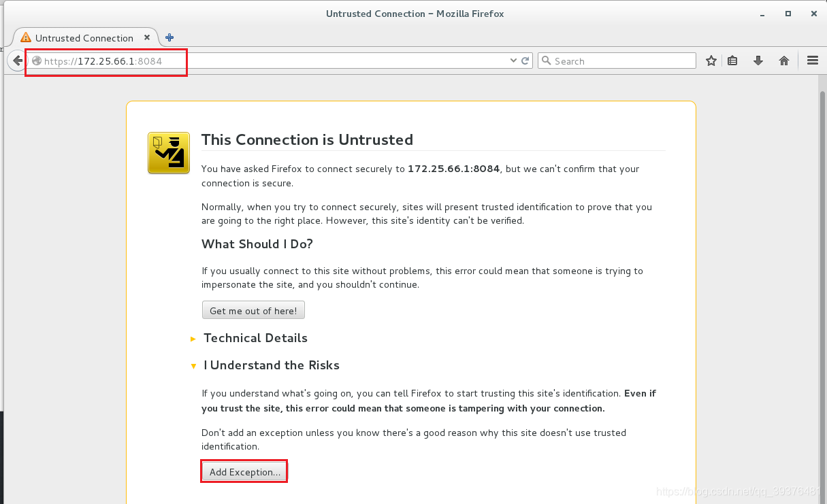Viewport: 827px width, 504px height.
Task: Click bold 172.25.66.1:8084 in the warning text
Action: (x=453, y=169)
